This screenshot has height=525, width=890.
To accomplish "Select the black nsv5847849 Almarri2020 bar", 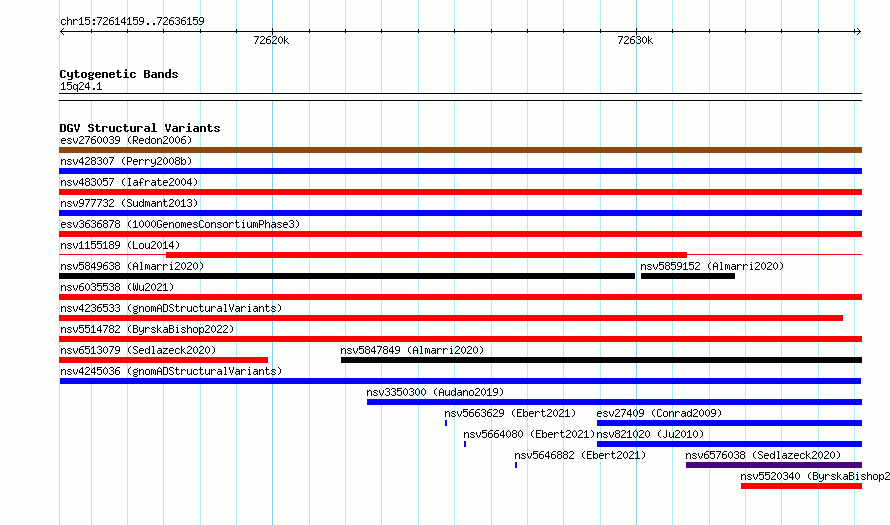I will point(602,360).
